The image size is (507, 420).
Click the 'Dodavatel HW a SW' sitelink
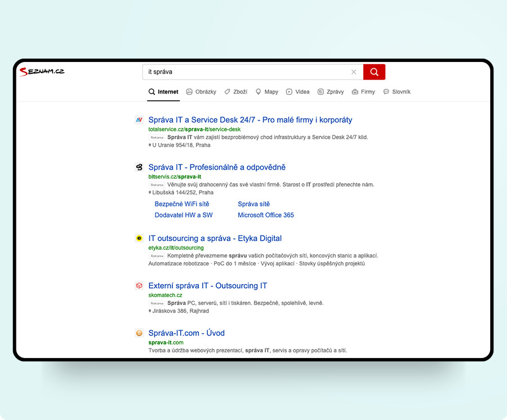point(184,215)
